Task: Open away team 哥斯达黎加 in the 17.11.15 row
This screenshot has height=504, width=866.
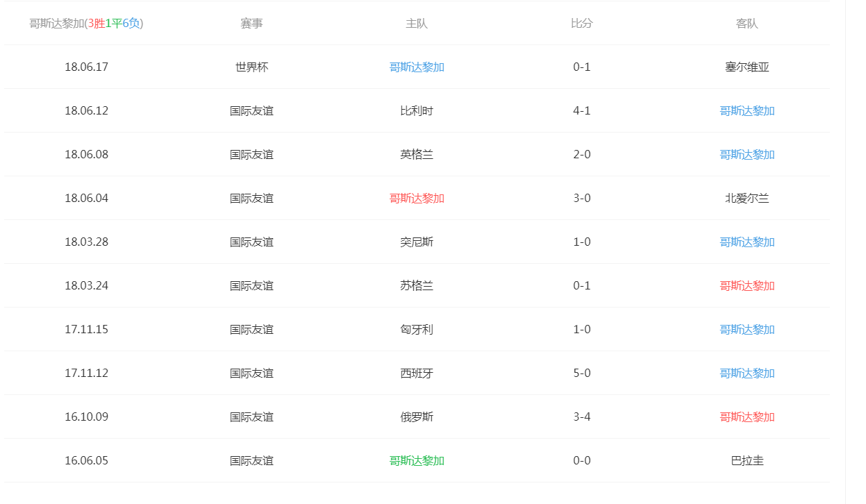Action: point(747,330)
